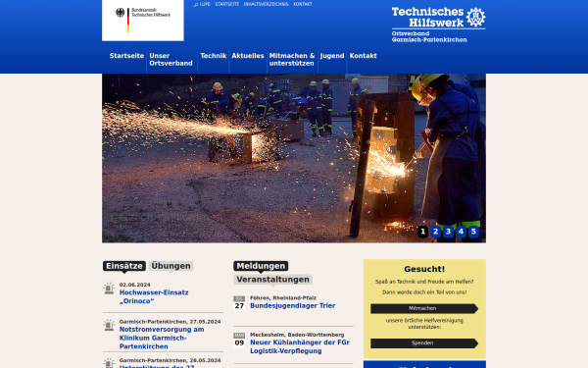Screen dimensions: 588x368
Task: Click the THW gear emblem logo
Action: point(476,17)
